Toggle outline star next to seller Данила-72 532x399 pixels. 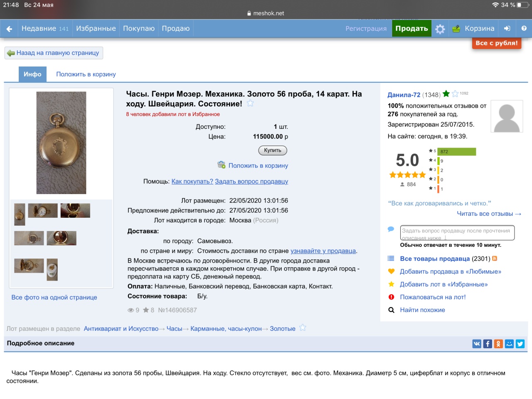[x=455, y=94]
